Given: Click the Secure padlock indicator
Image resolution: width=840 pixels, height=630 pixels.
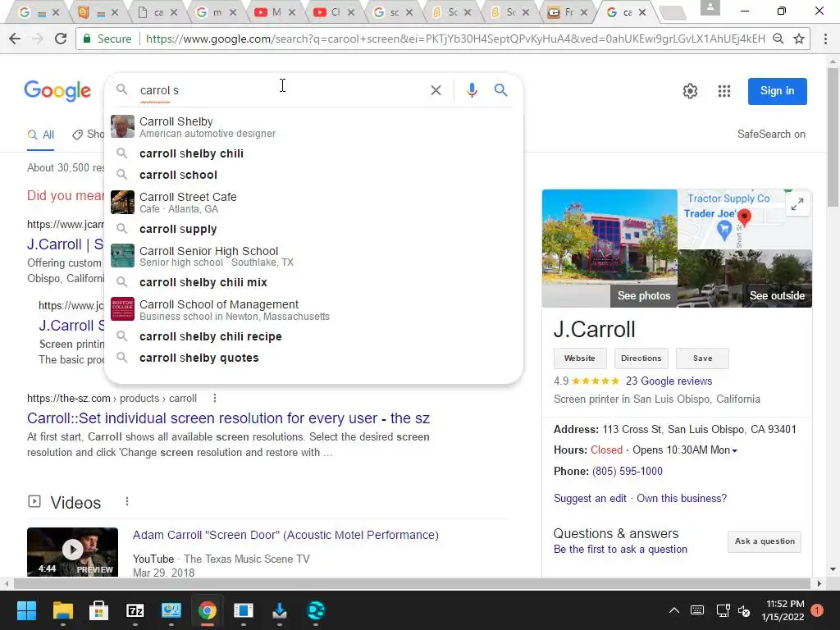Looking at the screenshot, I should pyautogui.click(x=85, y=39).
